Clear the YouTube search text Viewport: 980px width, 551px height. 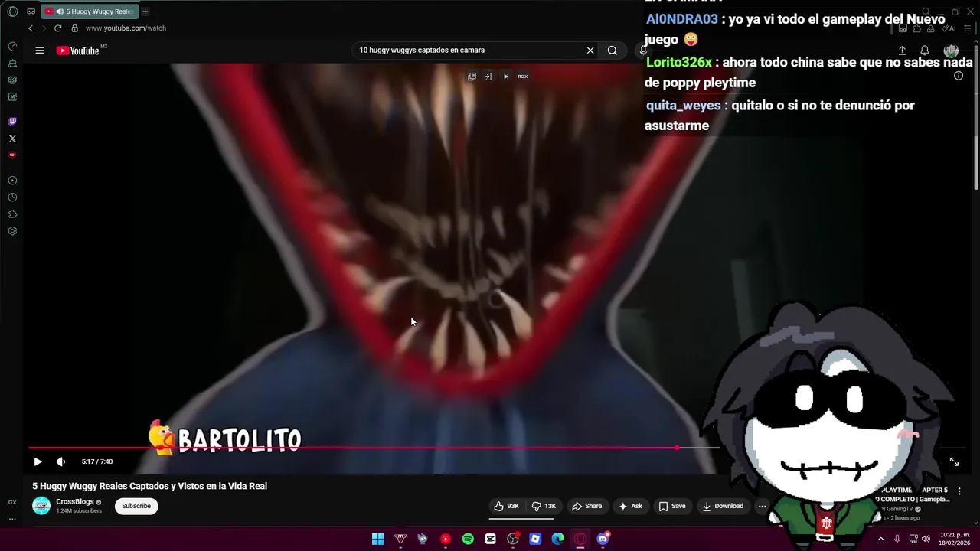click(x=590, y=51)
